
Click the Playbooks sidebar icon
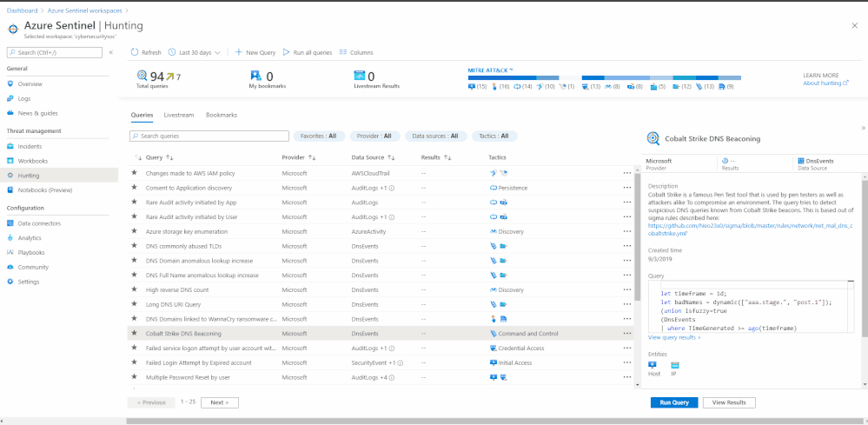10,252
